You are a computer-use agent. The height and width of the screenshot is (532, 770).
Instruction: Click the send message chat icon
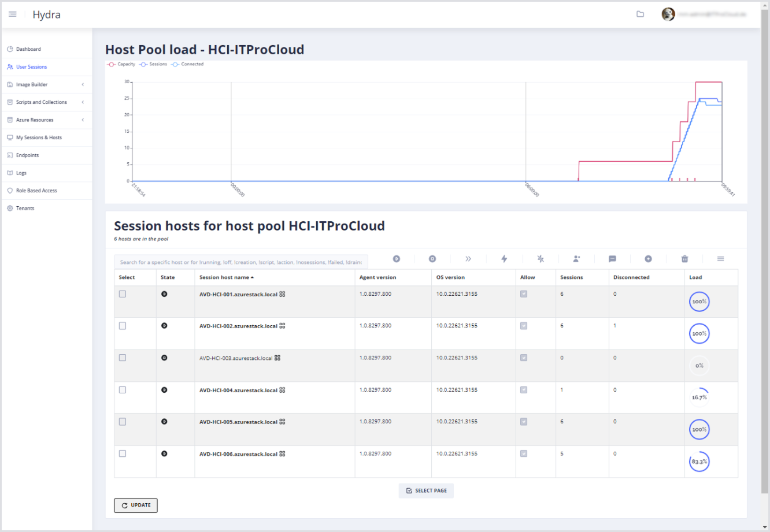[612, 259]
